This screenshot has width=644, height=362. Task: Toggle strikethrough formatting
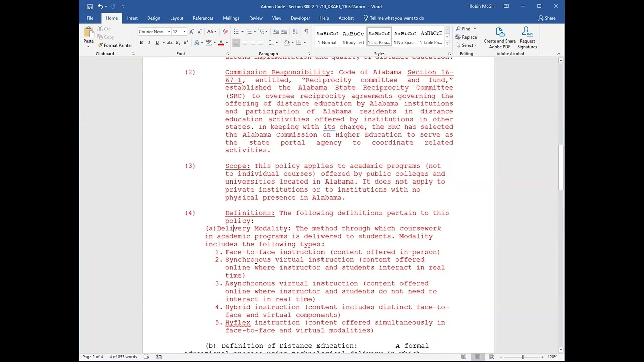[170, 43]
